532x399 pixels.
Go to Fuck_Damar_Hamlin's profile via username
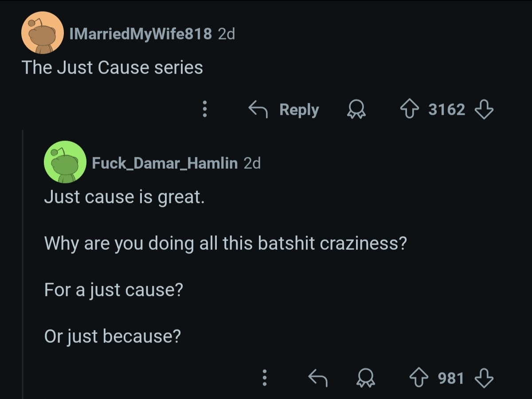164,163
